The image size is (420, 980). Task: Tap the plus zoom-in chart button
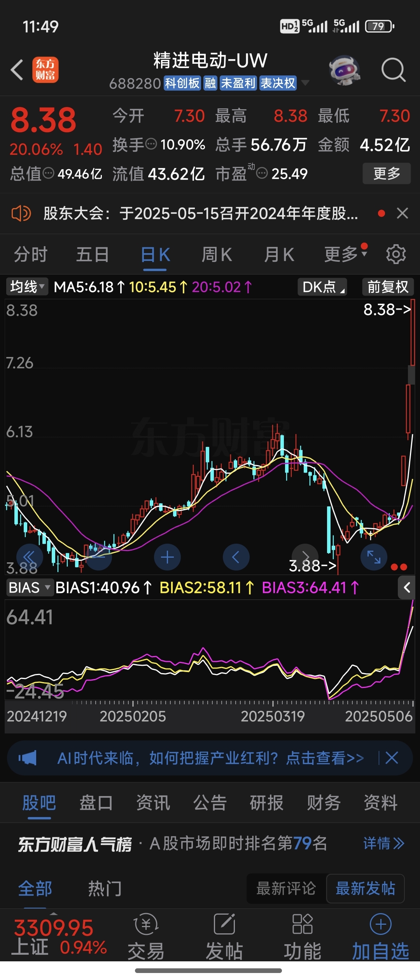pyautogui.click(x=167, y=557)
